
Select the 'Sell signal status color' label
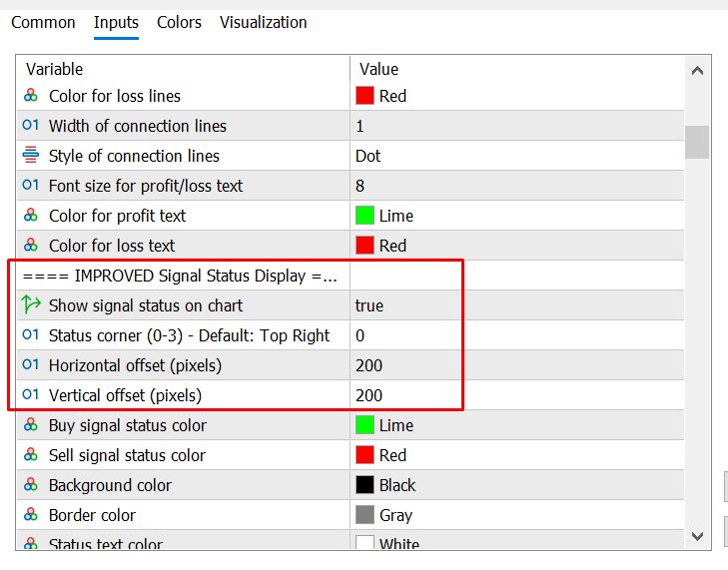pyautogui.click(x=127, y=455)
